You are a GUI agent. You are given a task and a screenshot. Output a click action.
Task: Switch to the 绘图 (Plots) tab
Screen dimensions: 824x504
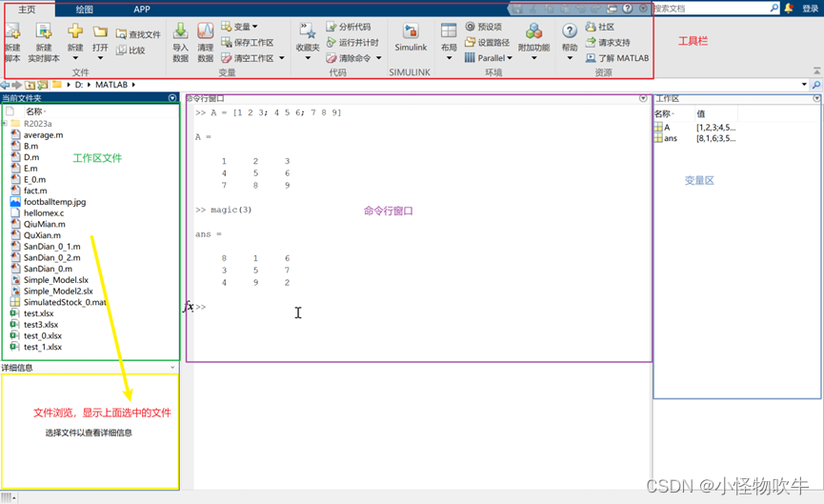coord(85,10)
